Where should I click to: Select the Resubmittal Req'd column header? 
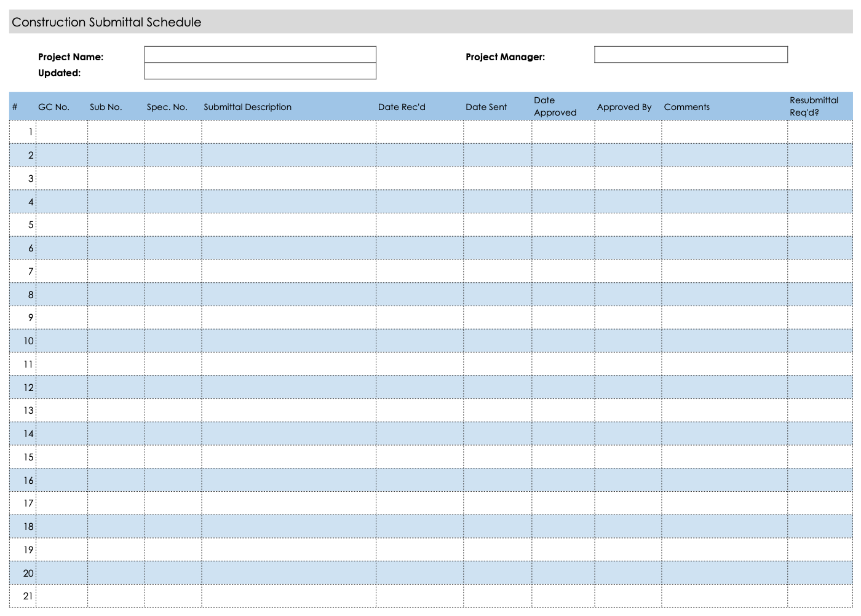pyautogui.click(x=814, y=106)
